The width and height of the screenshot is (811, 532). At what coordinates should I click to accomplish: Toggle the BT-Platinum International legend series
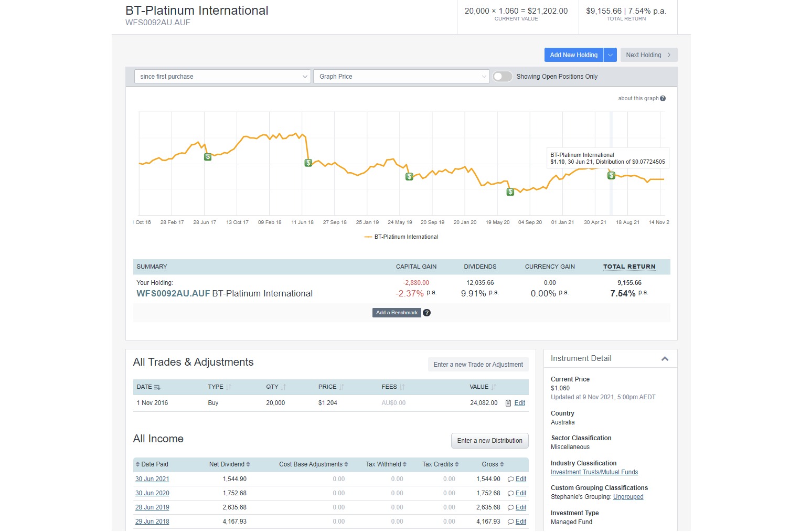coord(401,237)
